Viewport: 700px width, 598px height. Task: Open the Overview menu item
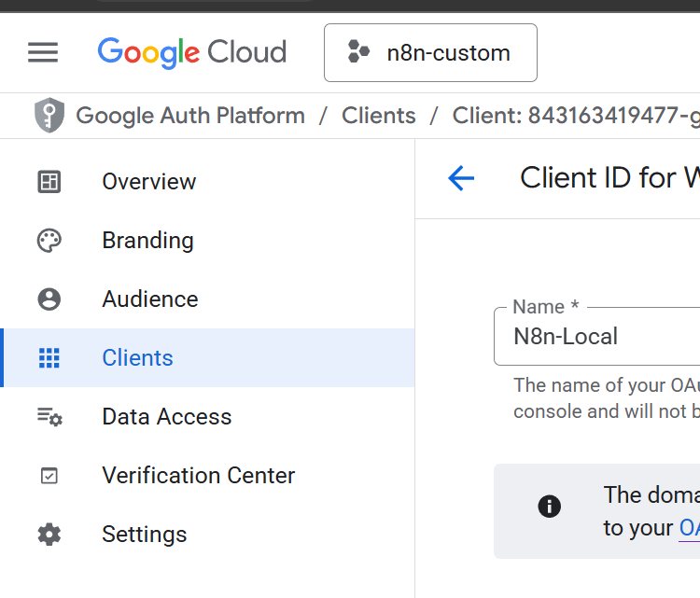tap(149, 182)
